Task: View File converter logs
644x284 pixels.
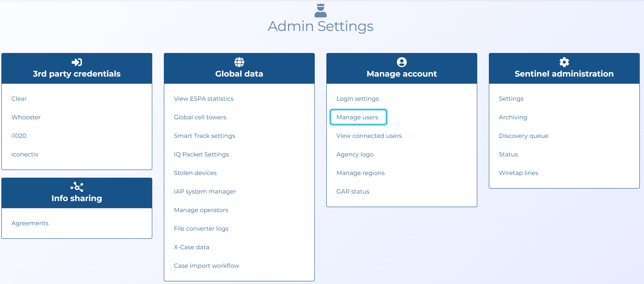Action: 201,229
